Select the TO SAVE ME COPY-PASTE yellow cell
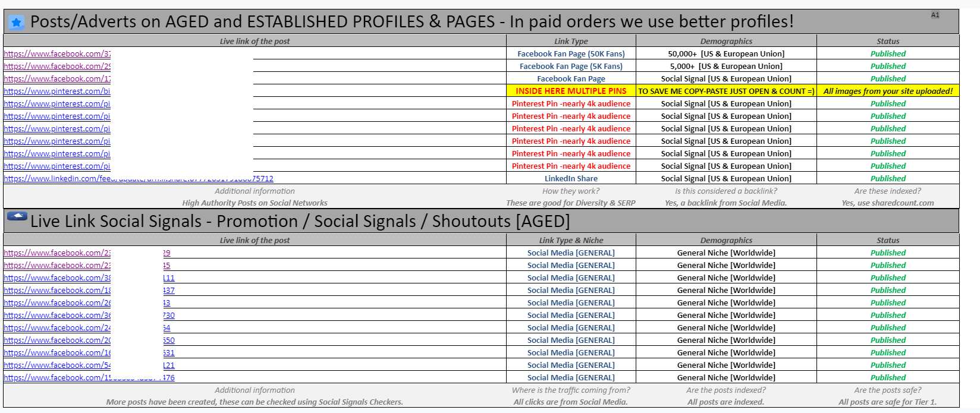Screen dimensions: 980x413 (726, 91)
